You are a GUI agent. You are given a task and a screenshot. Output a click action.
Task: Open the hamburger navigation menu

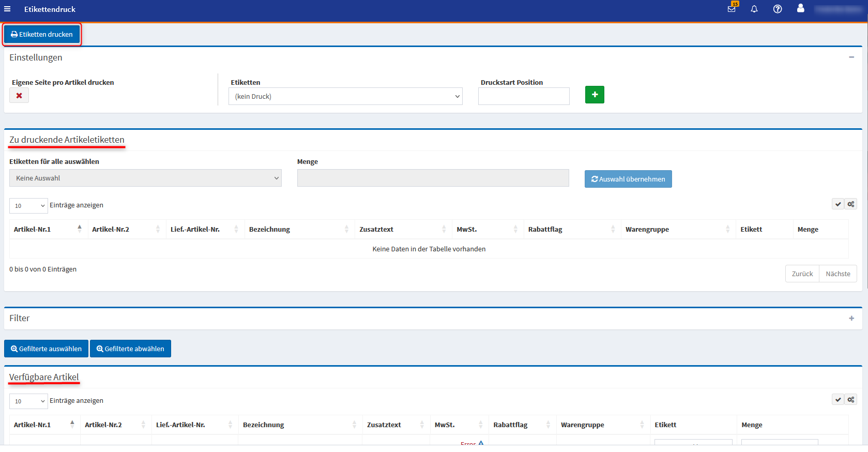[7, 9]
